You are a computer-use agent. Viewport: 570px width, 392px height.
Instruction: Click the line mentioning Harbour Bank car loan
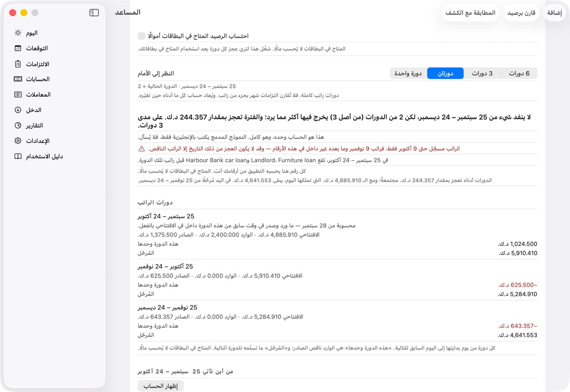pos(263,160)
